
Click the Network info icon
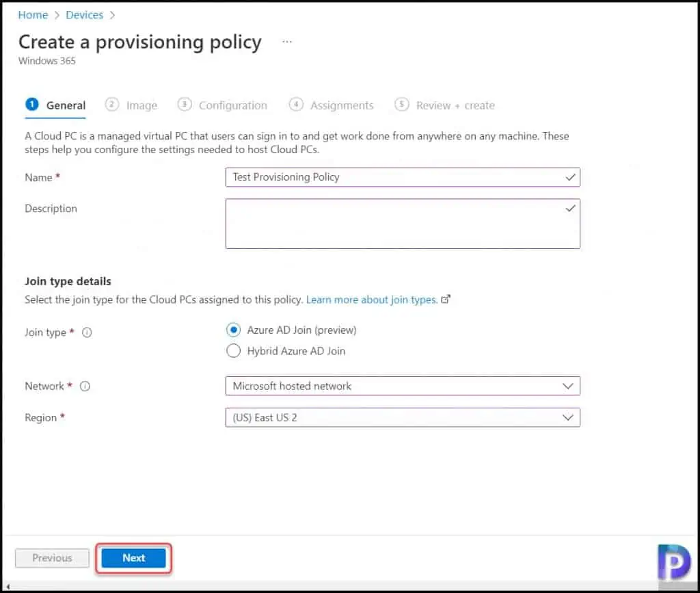(x=85, y=386)
